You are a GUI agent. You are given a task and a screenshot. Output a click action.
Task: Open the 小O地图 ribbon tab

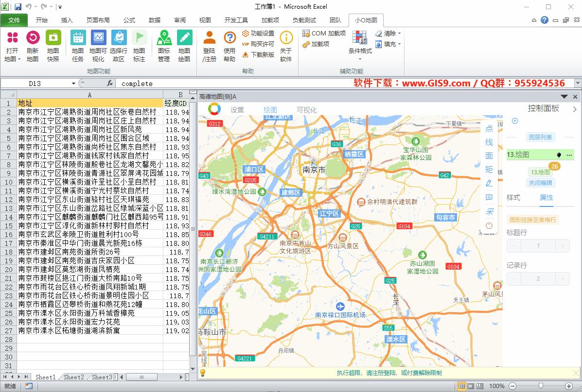pos(366,20)
